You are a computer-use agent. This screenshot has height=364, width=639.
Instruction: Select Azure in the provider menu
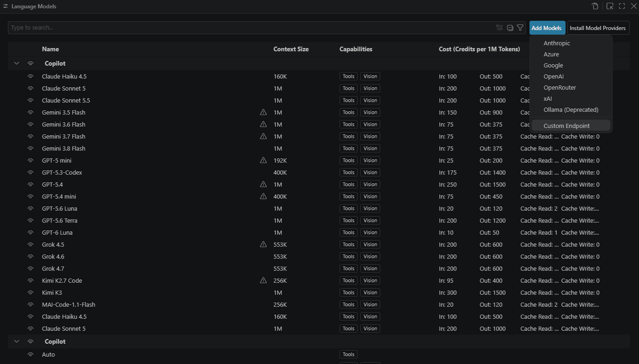coord(571,54)
